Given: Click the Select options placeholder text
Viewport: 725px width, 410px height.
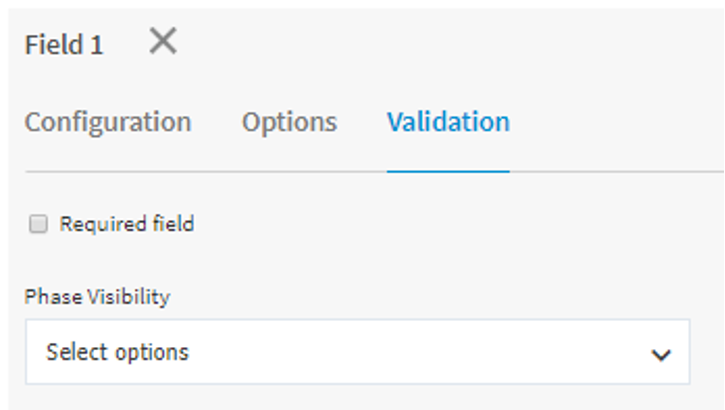Looking at the screenshot, I should 117,352.
